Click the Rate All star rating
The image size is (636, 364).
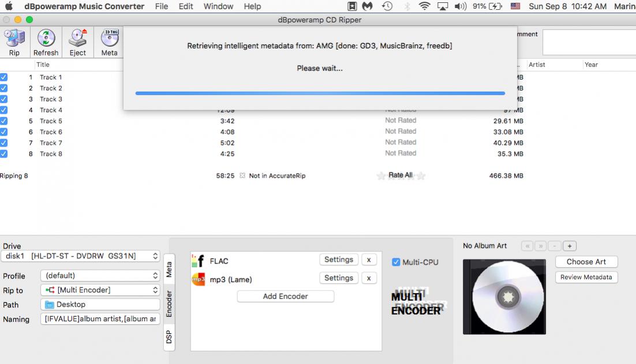[x=401, y=175]
